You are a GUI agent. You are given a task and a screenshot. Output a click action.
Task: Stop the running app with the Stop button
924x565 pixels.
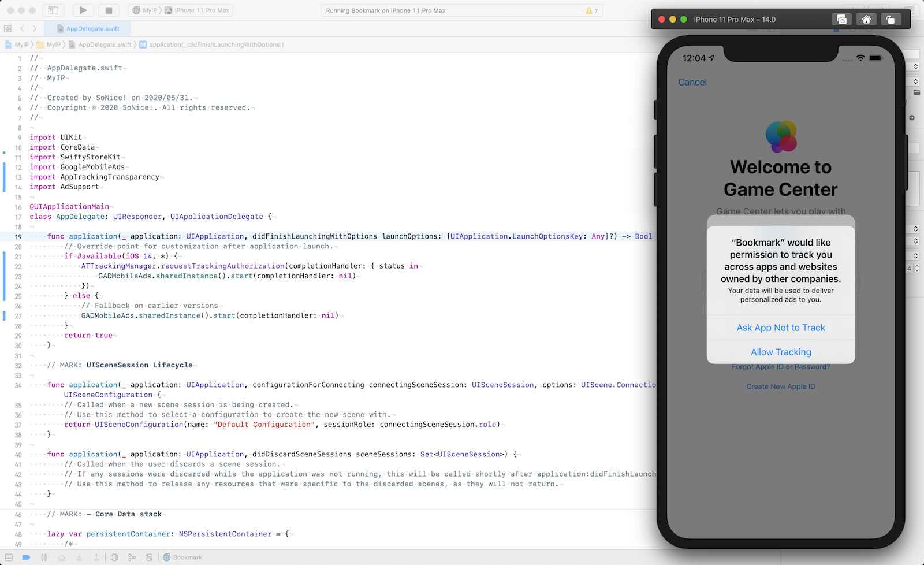coord(109,10)
